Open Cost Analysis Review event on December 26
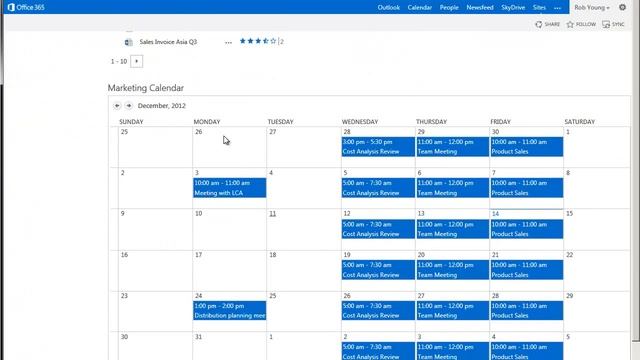 [378, 311]
